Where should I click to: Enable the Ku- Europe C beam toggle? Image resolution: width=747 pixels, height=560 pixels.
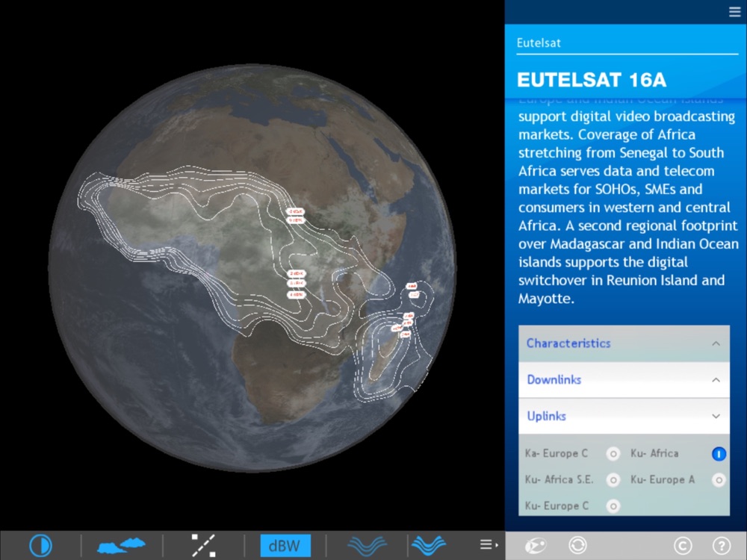613,506
